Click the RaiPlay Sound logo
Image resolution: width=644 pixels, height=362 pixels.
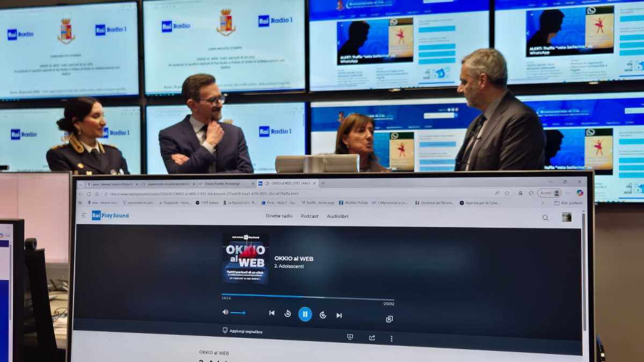(110, 216)
